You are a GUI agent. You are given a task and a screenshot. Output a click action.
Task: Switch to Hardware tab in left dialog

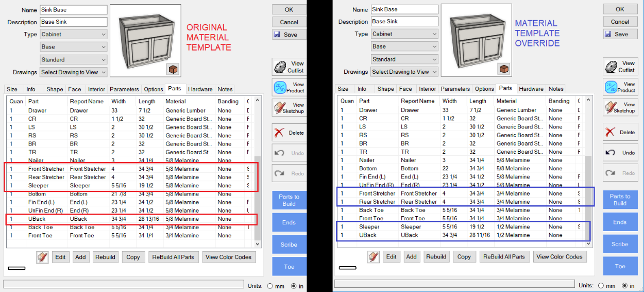(200, 89)
